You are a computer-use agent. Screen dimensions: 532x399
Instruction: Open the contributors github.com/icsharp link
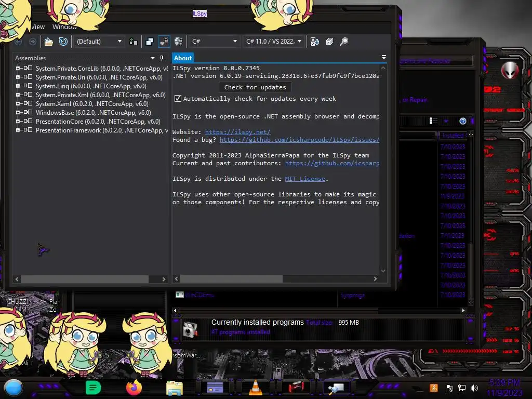[x=332, y=163]
